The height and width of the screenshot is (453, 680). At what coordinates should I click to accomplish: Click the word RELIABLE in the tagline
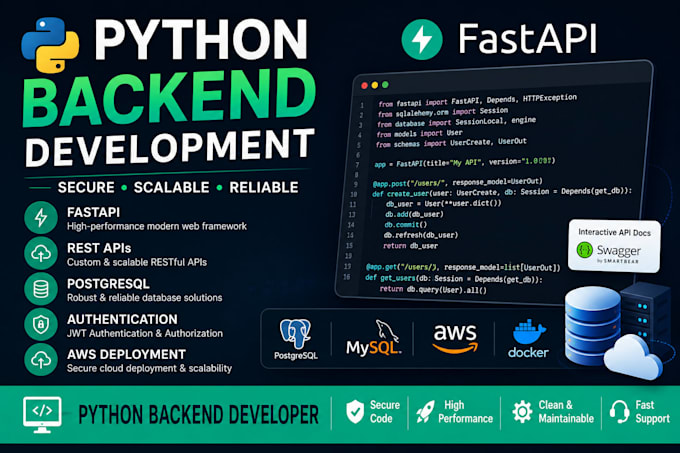pos(264,187)
